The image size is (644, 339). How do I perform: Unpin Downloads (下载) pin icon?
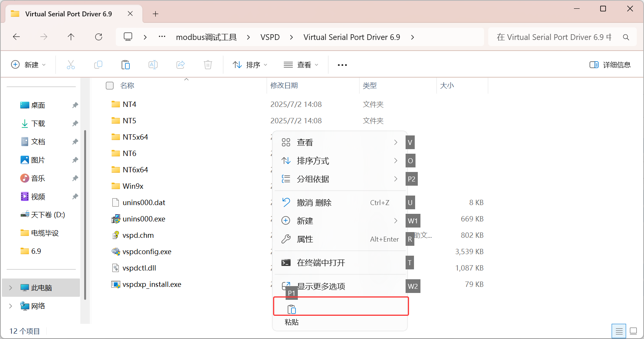[75, 123]
